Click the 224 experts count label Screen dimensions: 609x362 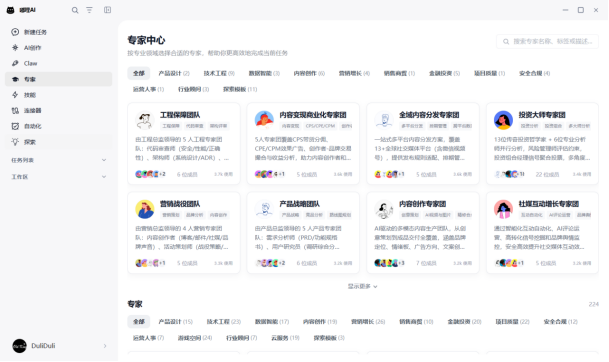point(593,304)
